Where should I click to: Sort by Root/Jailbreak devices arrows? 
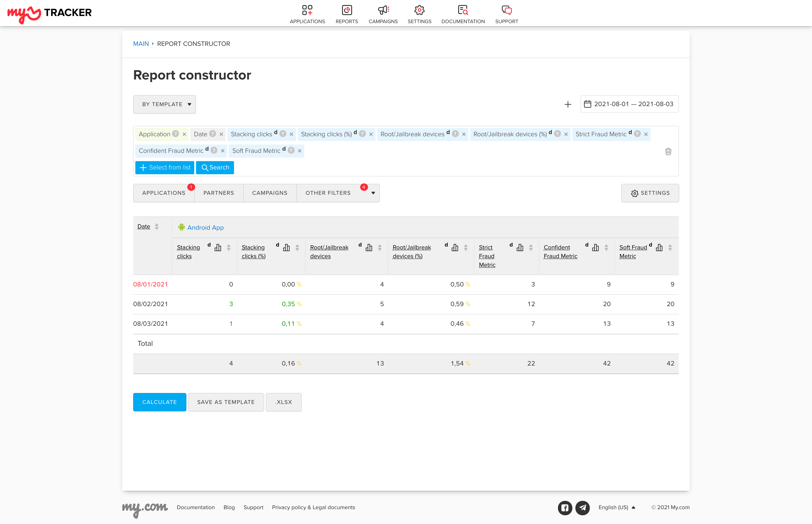coord(380,248)
